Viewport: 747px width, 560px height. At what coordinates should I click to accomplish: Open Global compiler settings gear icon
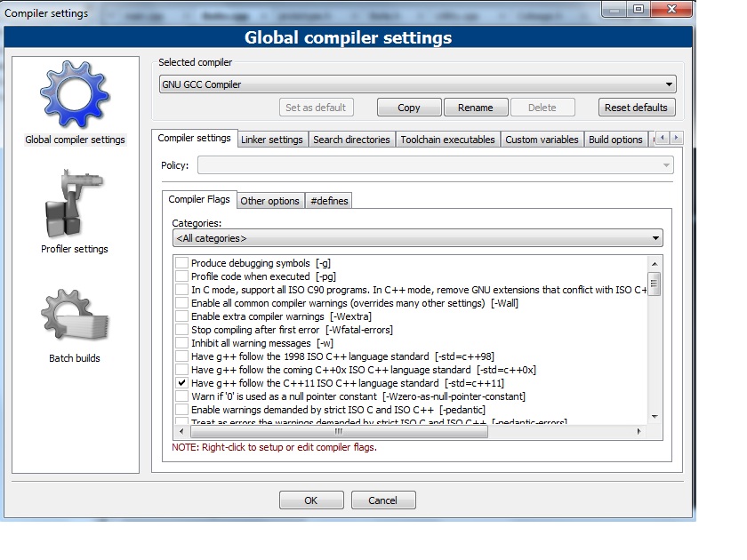[x=75, y=94]
